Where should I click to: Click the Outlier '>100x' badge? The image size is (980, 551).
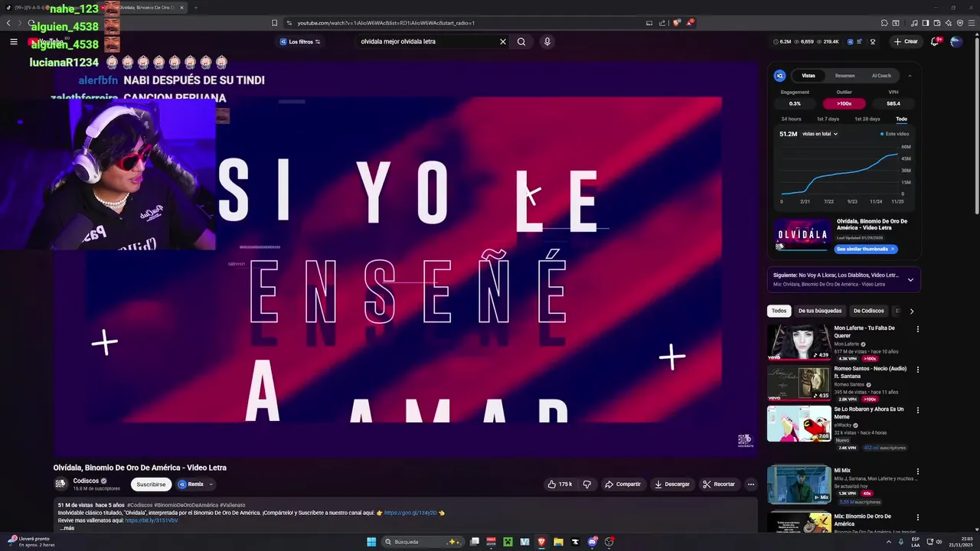844,103
